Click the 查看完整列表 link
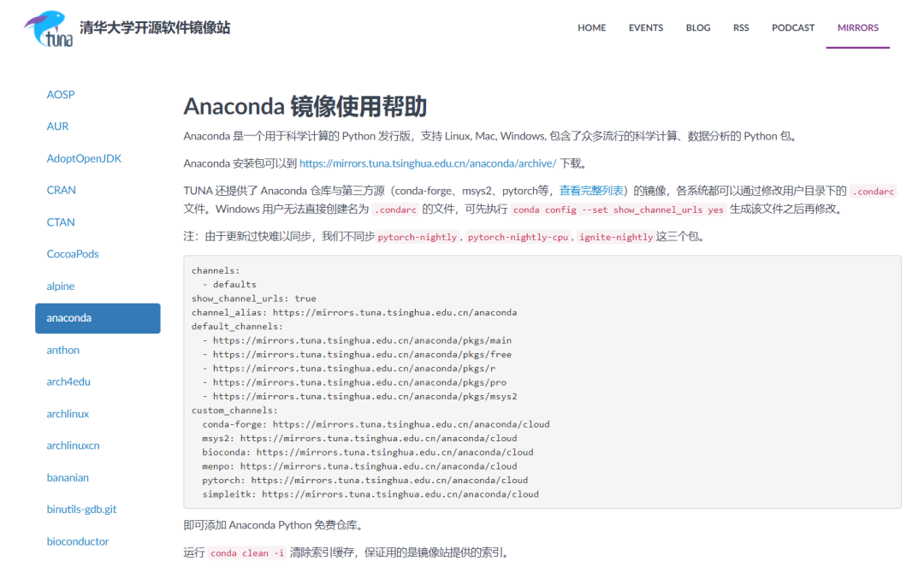This screenshot has height=561, width=924. click(591, 191)
